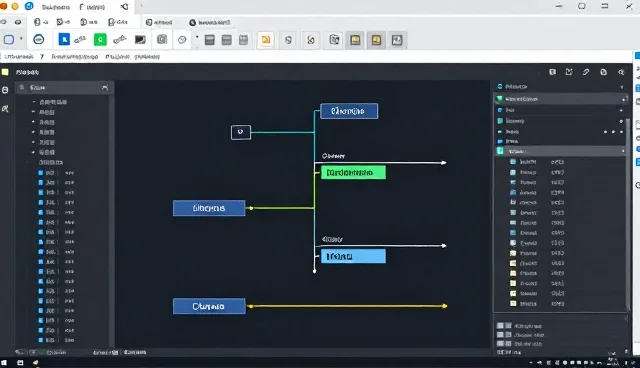Open the dropdown arrow beside the rounded-square tool
This screenshot has height=368, width=640.
tap(21, 39)
